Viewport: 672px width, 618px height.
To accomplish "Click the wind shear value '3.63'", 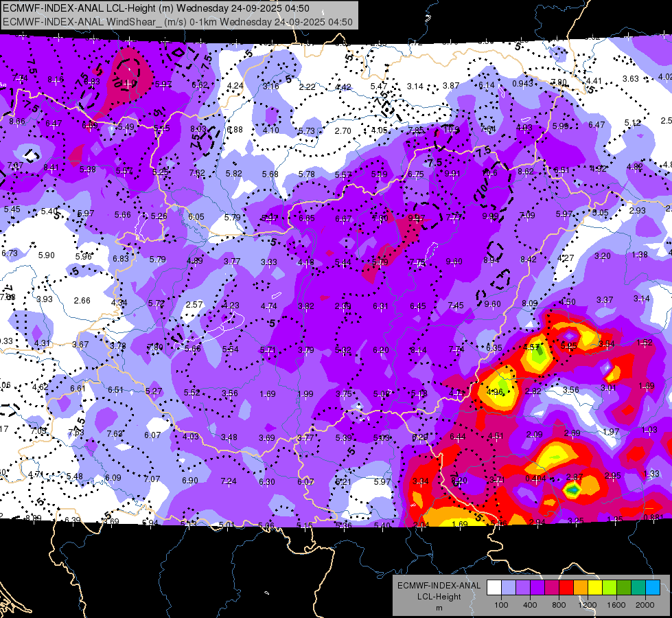I will click(631, 79).
